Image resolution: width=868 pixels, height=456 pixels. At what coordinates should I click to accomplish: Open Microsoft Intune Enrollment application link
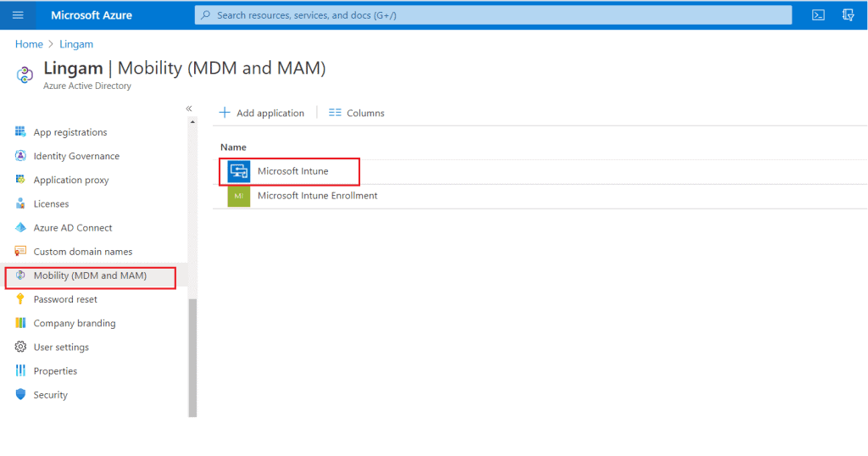[x=318, y=195]
